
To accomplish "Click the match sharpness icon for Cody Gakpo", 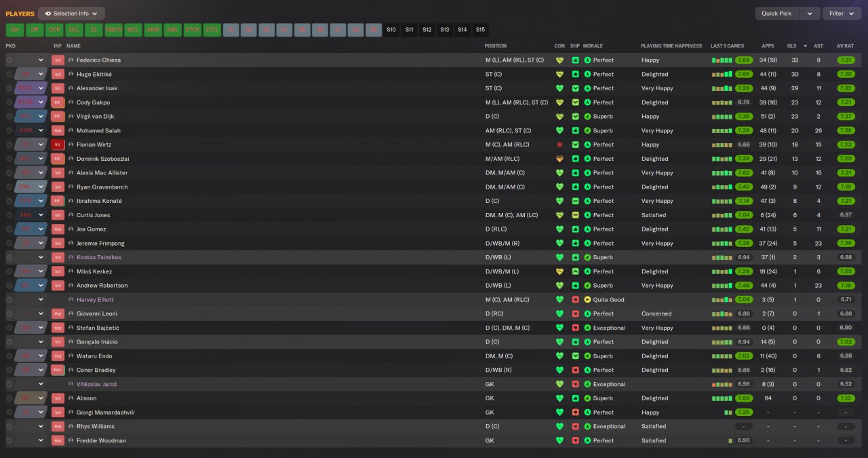I will point(575,102).
